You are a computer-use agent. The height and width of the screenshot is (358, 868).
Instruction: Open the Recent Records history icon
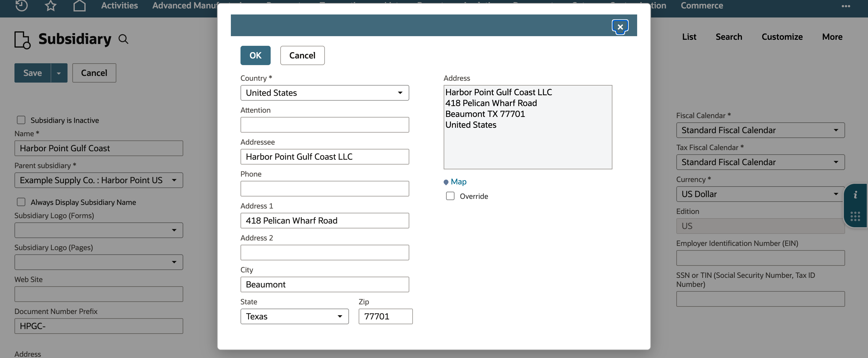[x=21, y=5]
